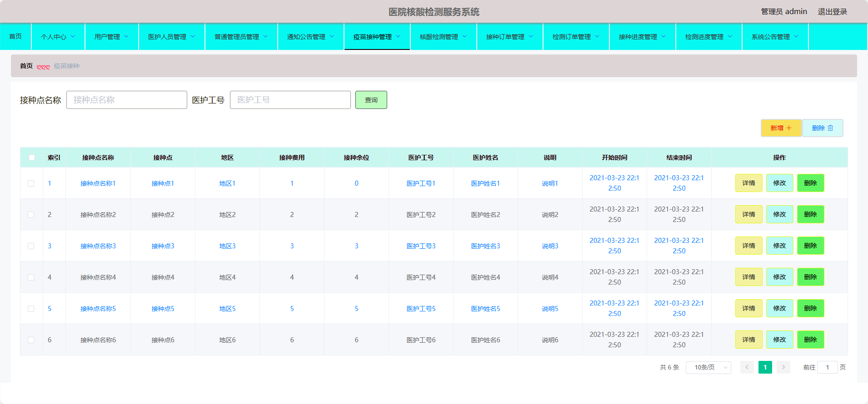This screenshot has height=404, width=868.
Task: Click 管理员 admin account label
Action: [x=784, y=12]
